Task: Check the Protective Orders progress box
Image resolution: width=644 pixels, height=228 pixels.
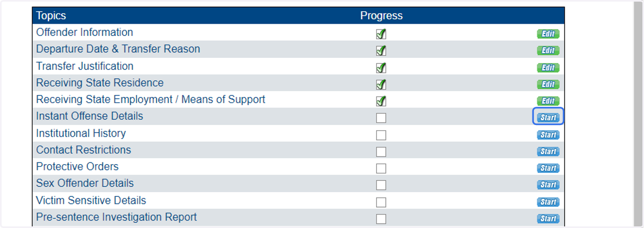Action: click(x=381, y=168)
